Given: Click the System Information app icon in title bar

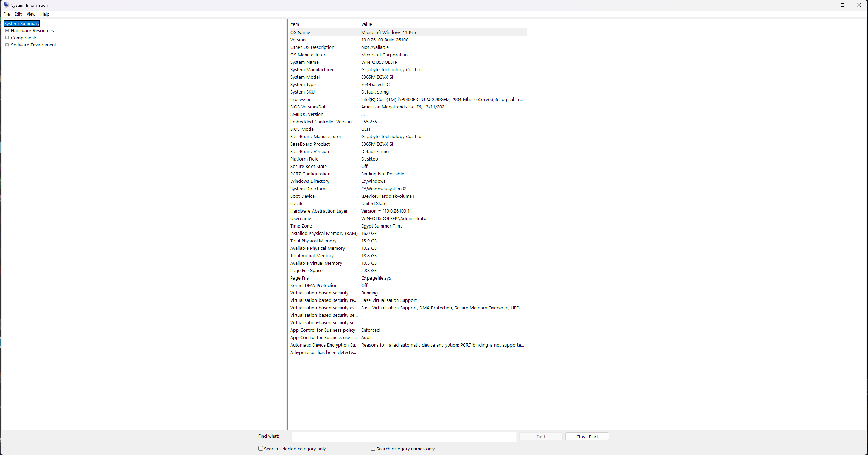Looking at the screenshot, I should [6, 5].
